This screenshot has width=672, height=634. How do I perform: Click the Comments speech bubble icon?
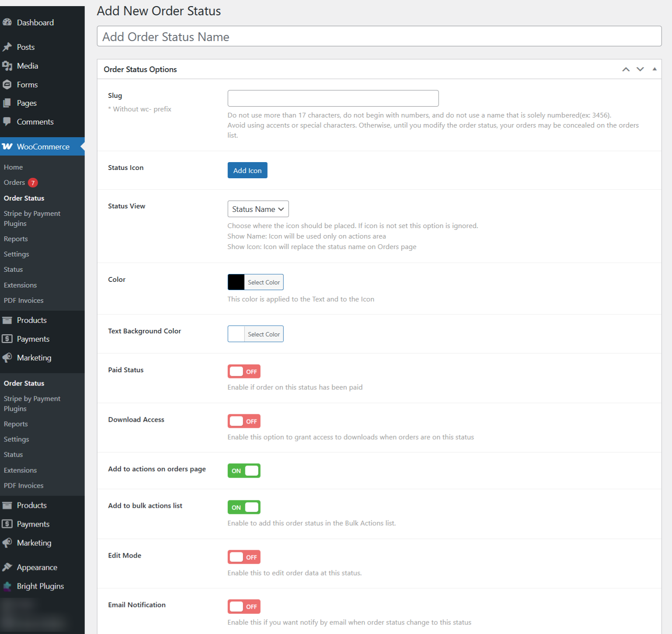[x=7, y=121]
